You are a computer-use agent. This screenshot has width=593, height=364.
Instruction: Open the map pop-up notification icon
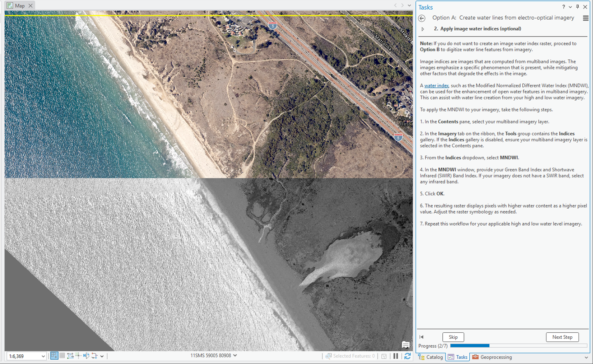tap(406, 345)
